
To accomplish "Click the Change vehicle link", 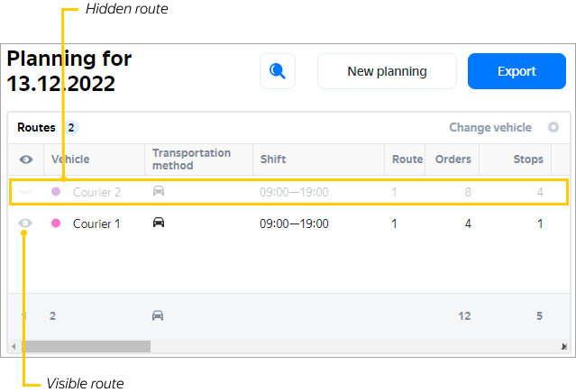I will point(490,127).
